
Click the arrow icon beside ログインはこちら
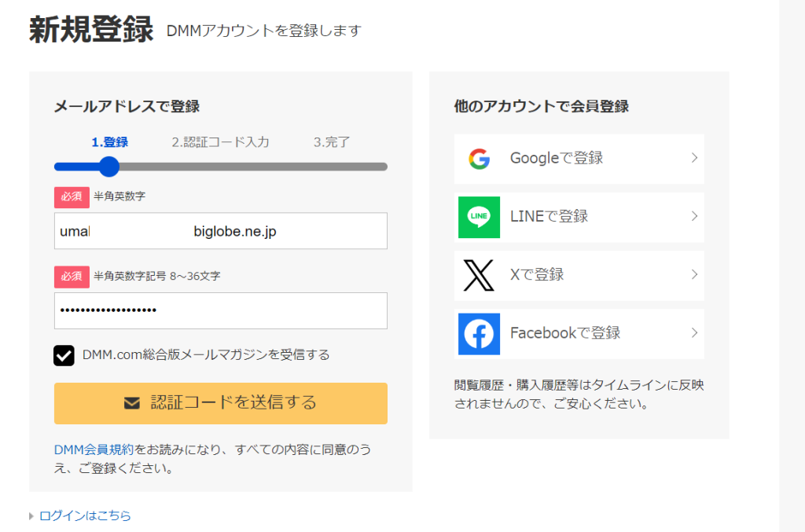point(30,515)
